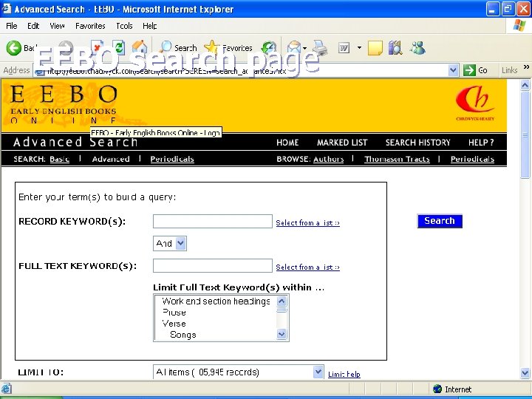Viewport: 532px width, 399px height.
Task: Open the Search toolbar button
Action: pos(179,48)
